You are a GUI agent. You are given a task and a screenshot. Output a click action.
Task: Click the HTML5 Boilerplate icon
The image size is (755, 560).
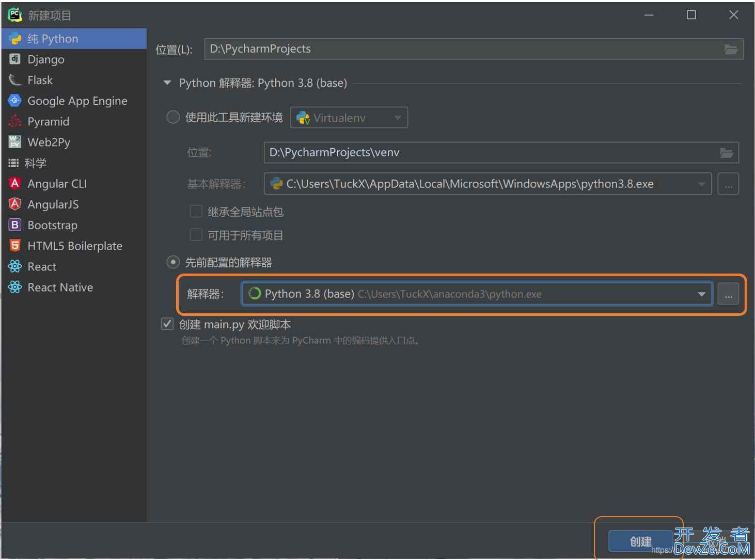pos(15,246)
